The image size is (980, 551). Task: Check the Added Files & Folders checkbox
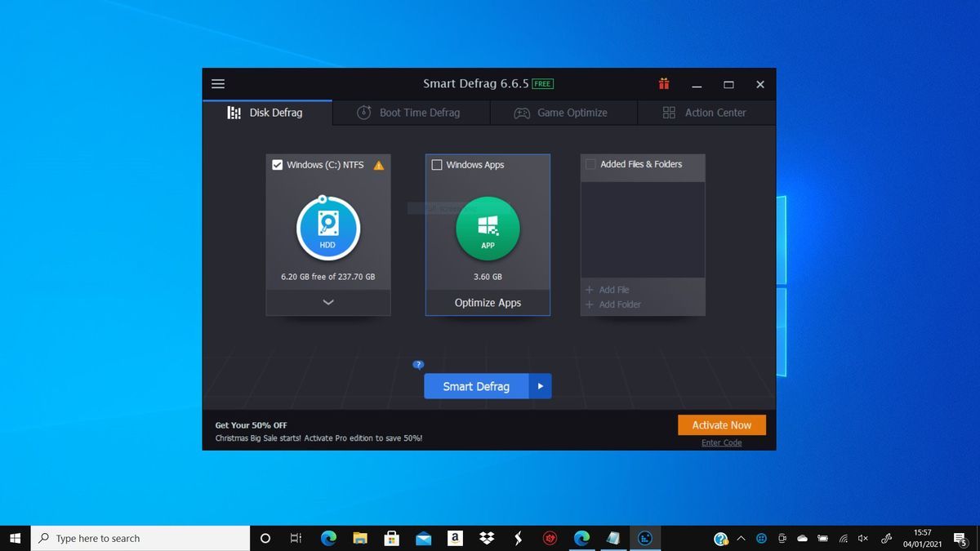(x=590, y=164)
